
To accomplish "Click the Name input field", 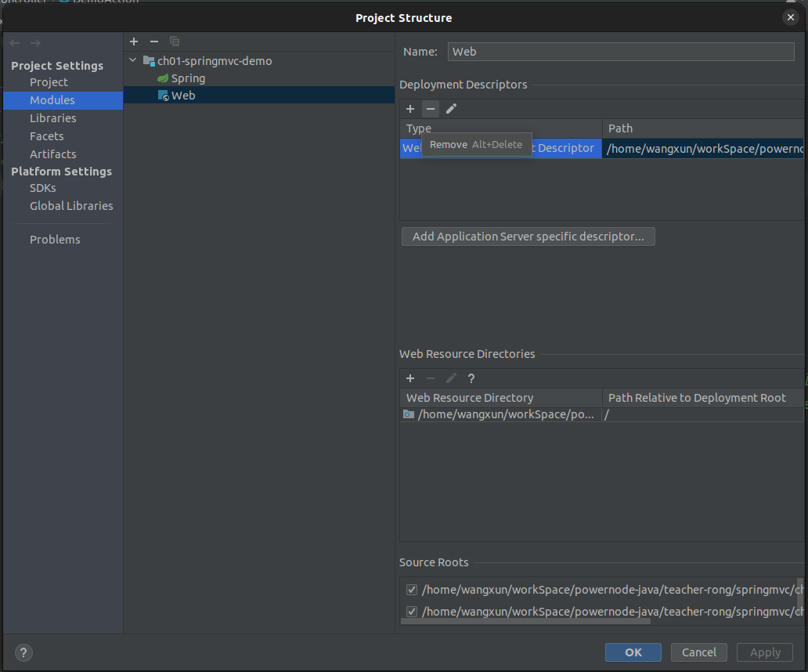I will click(621, 52).
